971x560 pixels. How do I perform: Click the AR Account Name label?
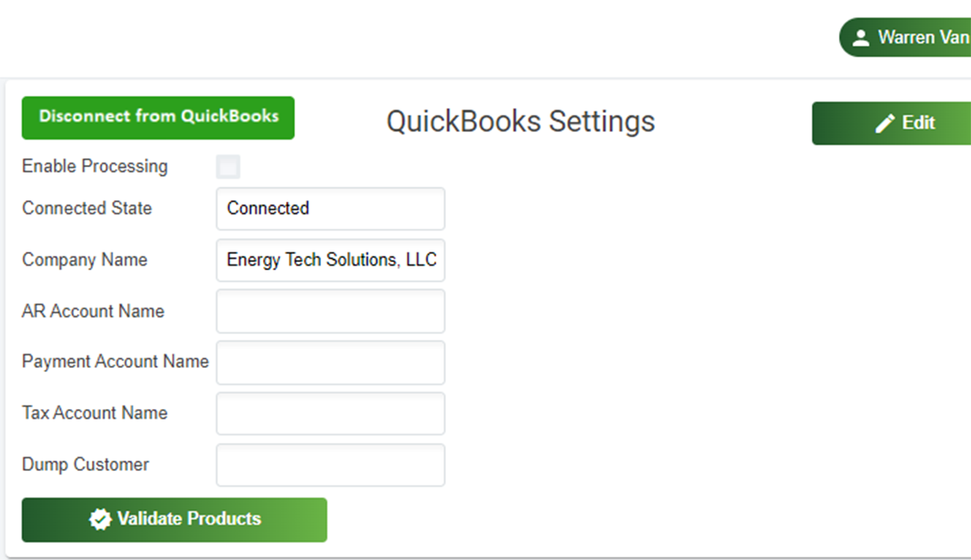click(93, 311)
